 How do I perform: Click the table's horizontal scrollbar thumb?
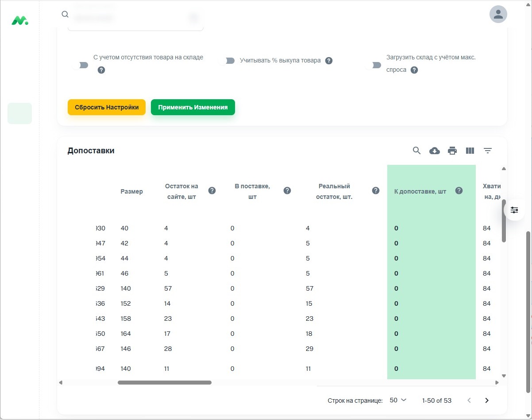click(x=164, y=382)
